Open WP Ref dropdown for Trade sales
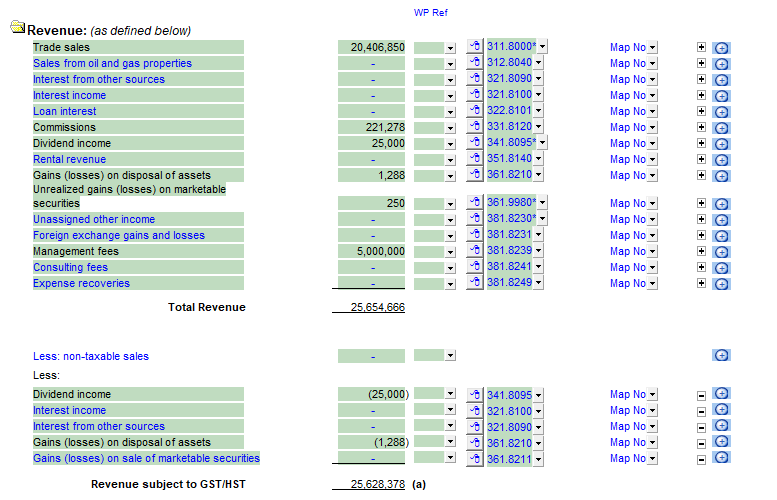 (450, 49)
